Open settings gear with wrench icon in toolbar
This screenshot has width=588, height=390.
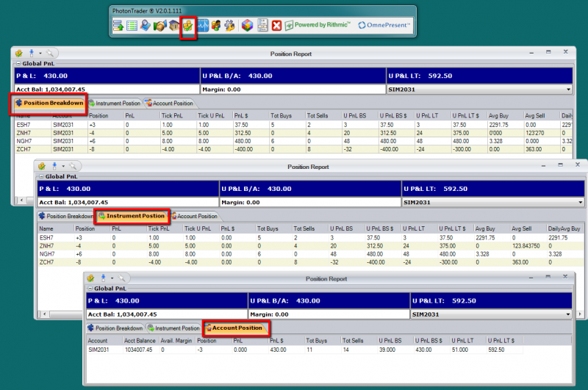229,26
